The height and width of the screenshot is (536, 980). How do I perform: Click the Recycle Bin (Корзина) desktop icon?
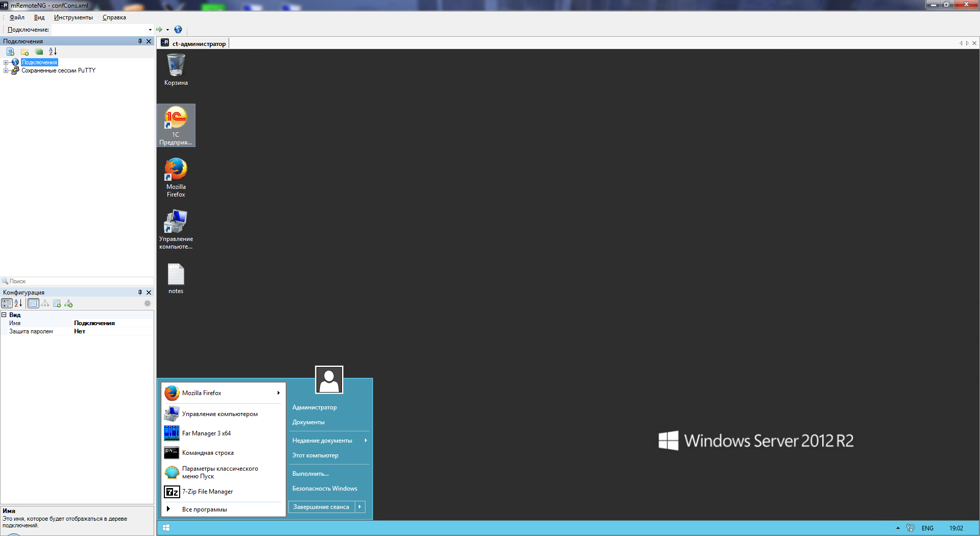pyautogui.click(x=176, y=70)
